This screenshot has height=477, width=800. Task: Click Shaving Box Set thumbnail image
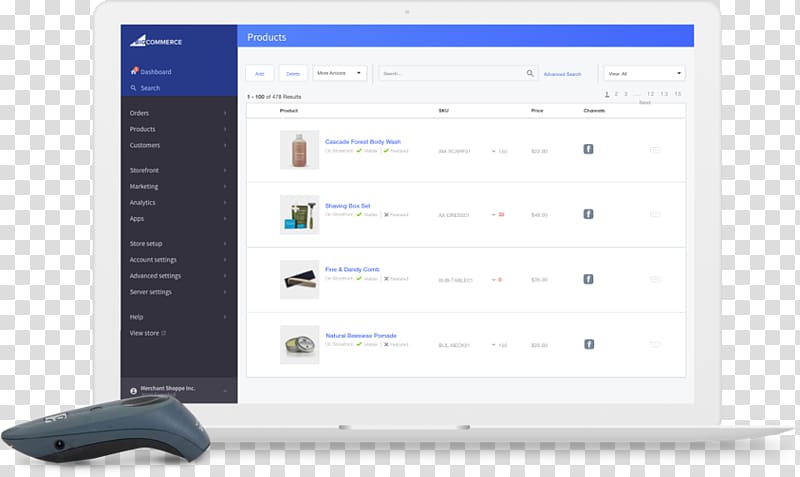pos(299,215)
